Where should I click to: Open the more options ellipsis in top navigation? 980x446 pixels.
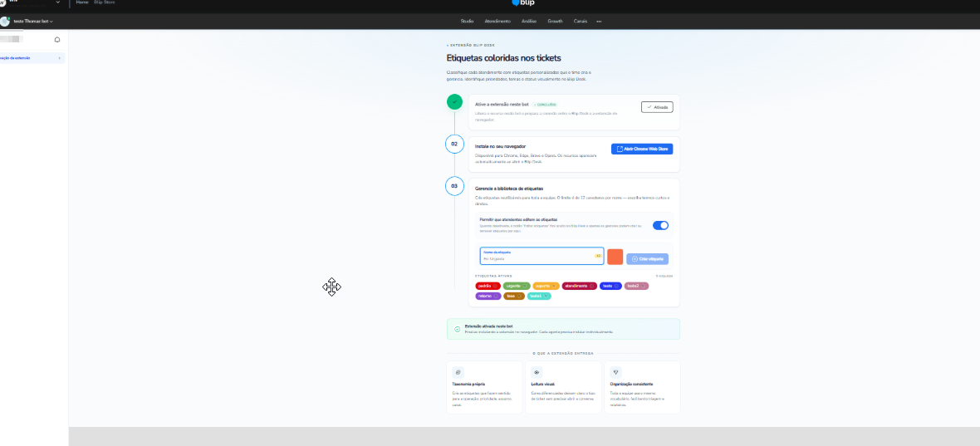(599, 22)
